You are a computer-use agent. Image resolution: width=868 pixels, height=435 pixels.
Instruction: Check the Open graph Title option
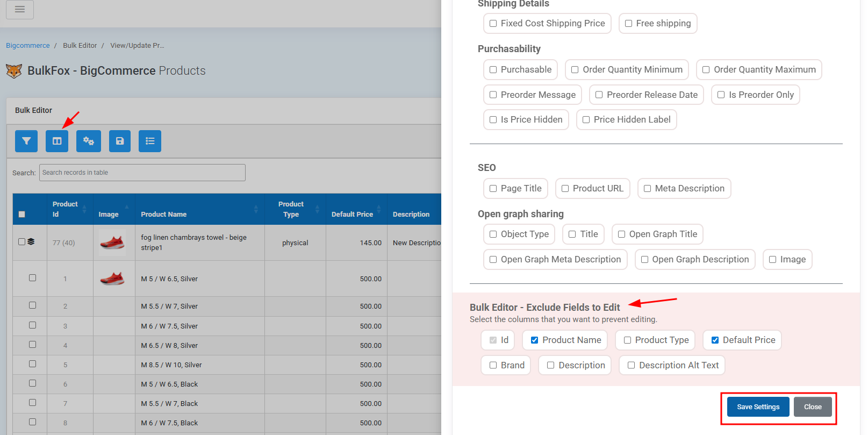[x=572, y=234]
